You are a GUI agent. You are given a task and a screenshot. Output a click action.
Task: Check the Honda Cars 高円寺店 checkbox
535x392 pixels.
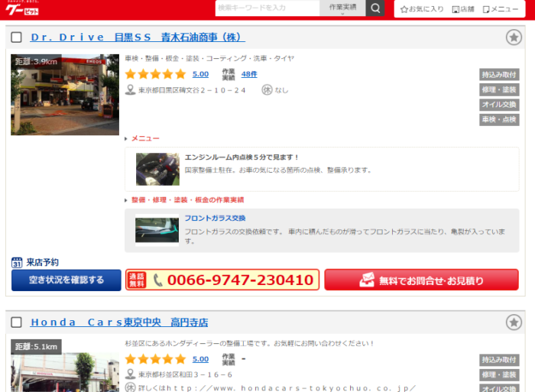[x=16, y=322]
